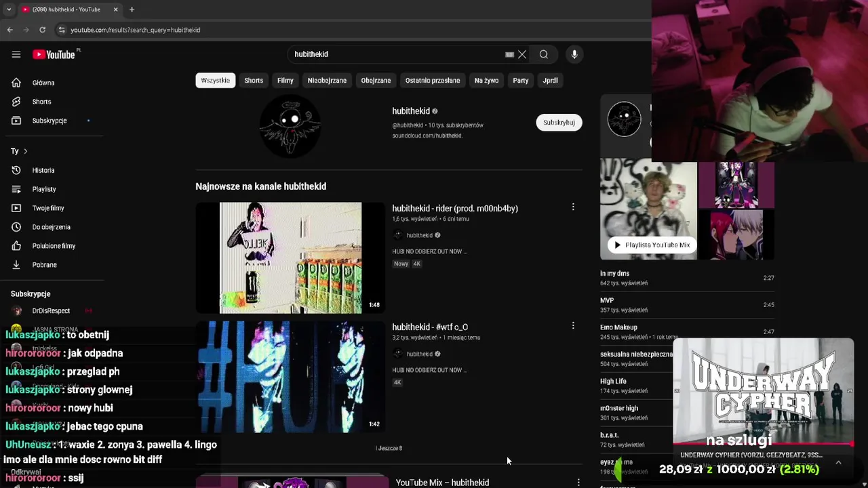Image resolution: width=868 pixels, height=488 pixels.
Task: Play High Life from the mix list
Action: pos(636,386)
